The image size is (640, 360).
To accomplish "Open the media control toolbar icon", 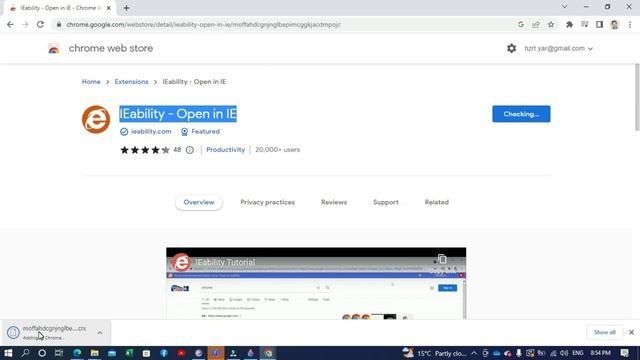I will pyautogui.click(x=584, y=24).
